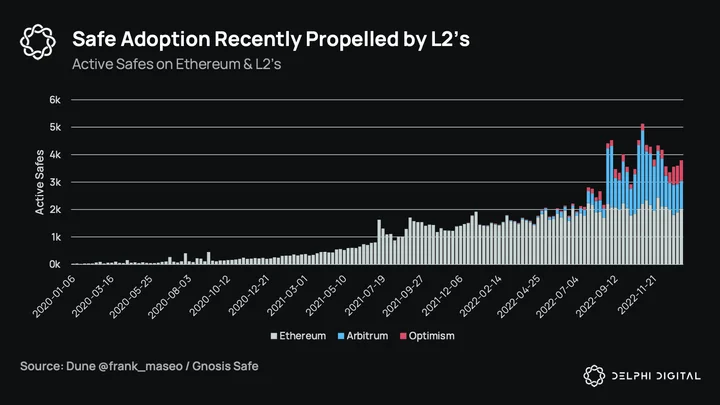Viewport: 720px width, 405px height.
Task: Click the Delphi logo beside the title
Action: pos(38,42)
